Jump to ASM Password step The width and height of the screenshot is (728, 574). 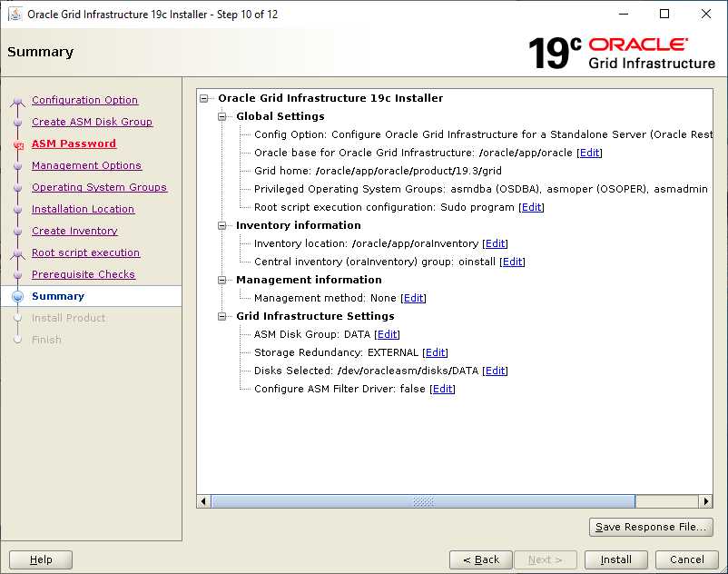click(x=74, y=143)
